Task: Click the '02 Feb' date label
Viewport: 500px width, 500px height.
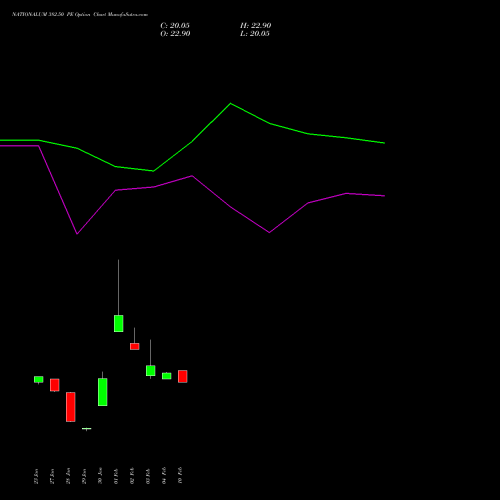Action: (x=132, y=476)
